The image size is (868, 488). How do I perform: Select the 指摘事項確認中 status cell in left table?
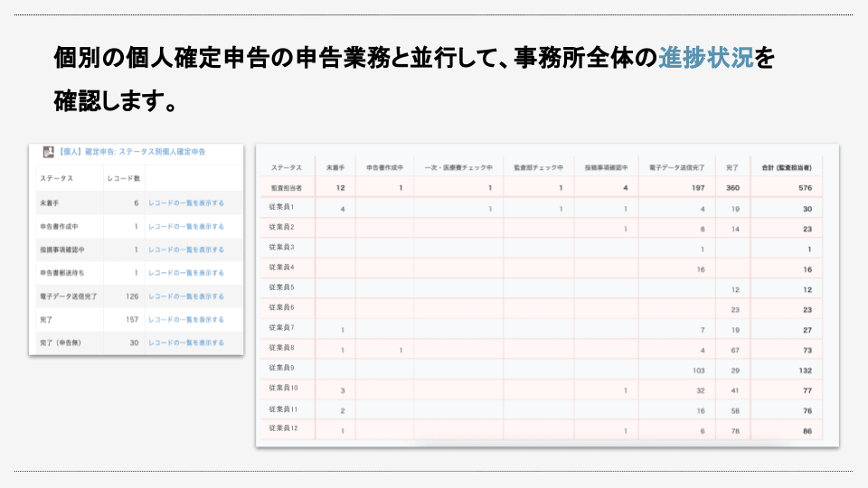click(x=62, y=249)
